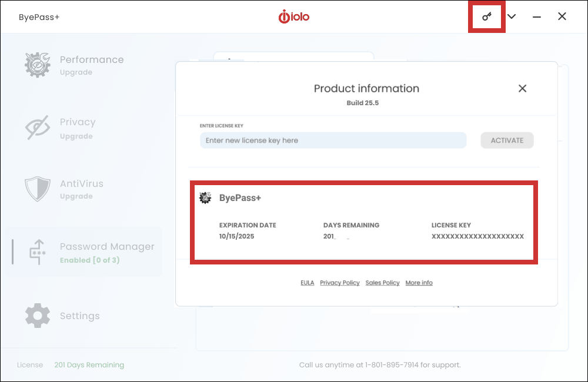Click Upgrade under Privacy
The image size is (588, 382).
coord(76,136)
